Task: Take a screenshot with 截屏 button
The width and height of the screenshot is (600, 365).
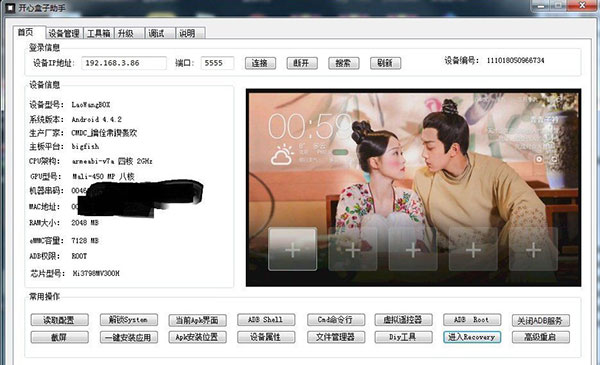Action: click(x=59, y=337)
